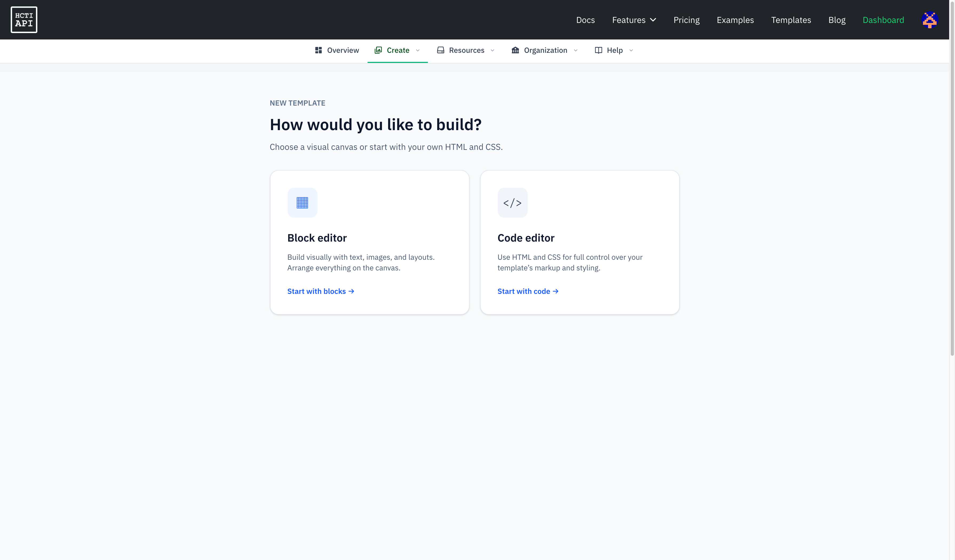Click Start with blocks link

[x=321, y=291]
